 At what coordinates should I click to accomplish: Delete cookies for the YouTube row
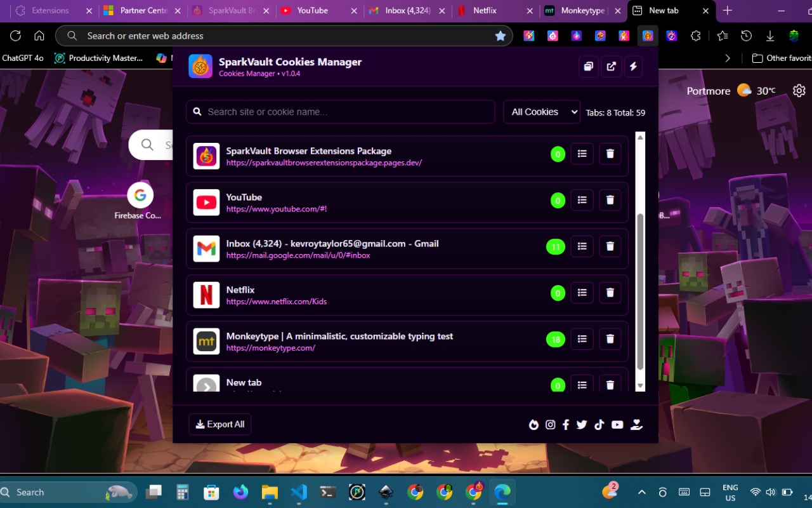[x=610, y=200]
